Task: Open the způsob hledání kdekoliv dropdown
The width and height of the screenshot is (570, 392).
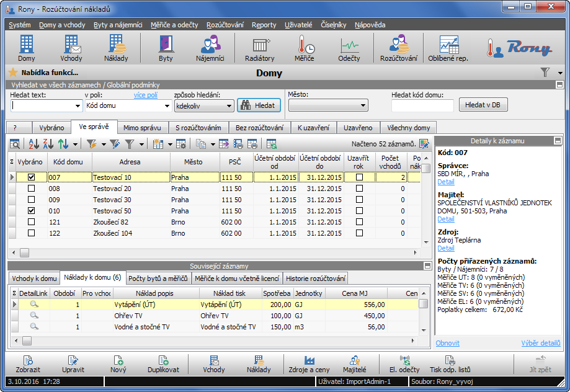Action: tap(229, 106)
